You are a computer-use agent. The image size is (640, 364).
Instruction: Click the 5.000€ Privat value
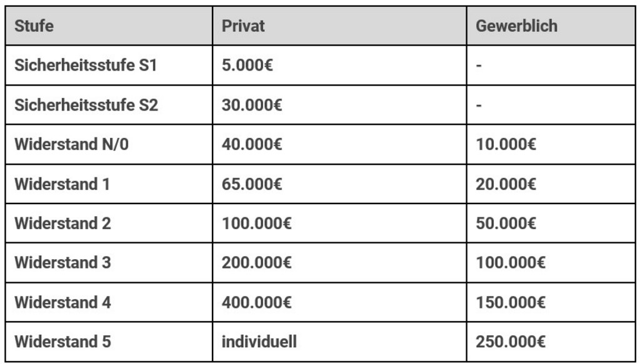247,65
